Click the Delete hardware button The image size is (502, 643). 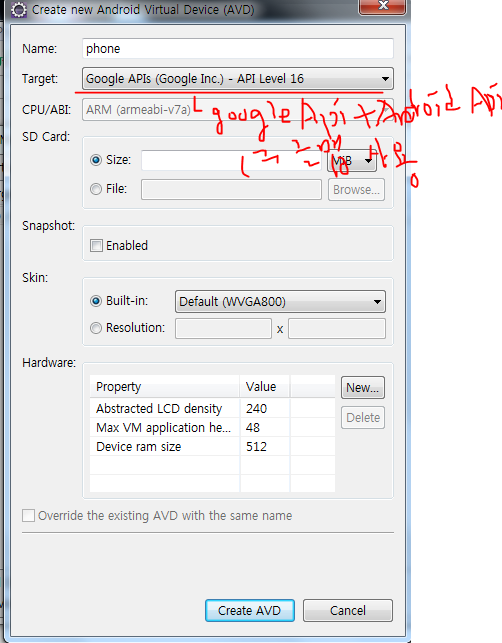click(363, 417)
